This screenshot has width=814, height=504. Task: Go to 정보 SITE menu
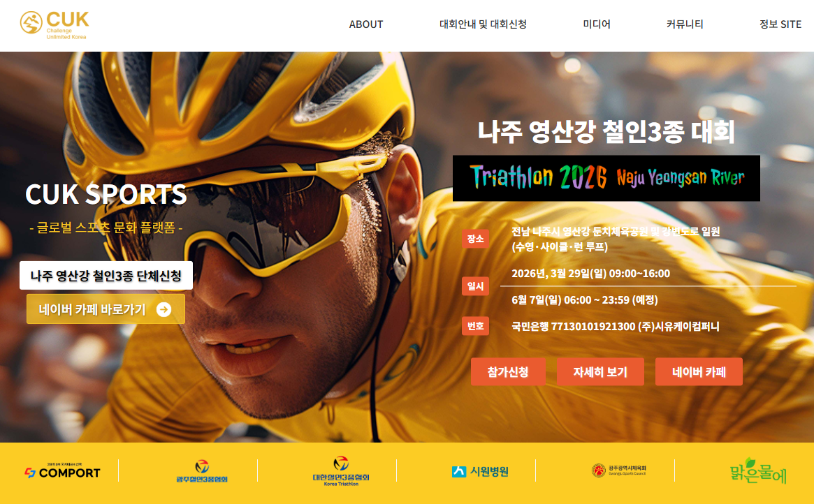click(x=780, y=24)
